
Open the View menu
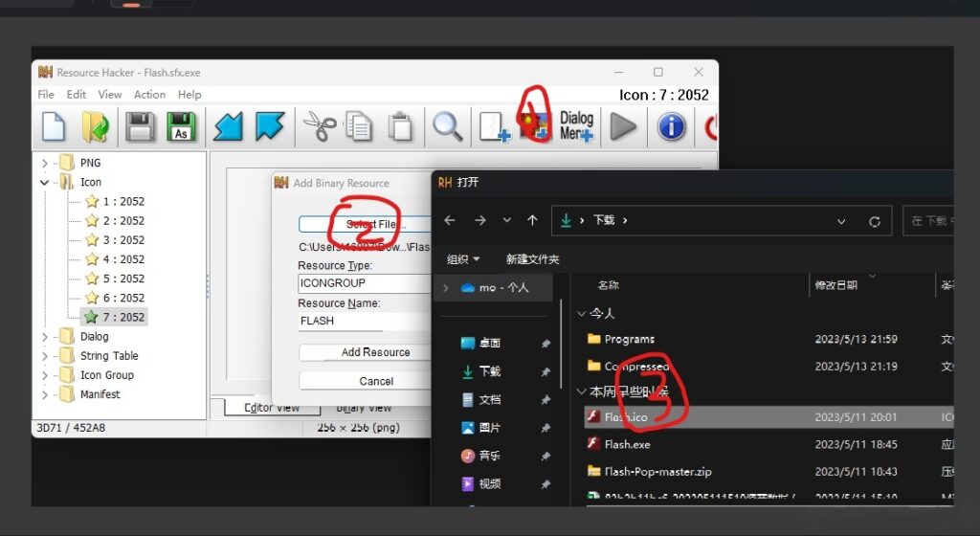point(110,95)
